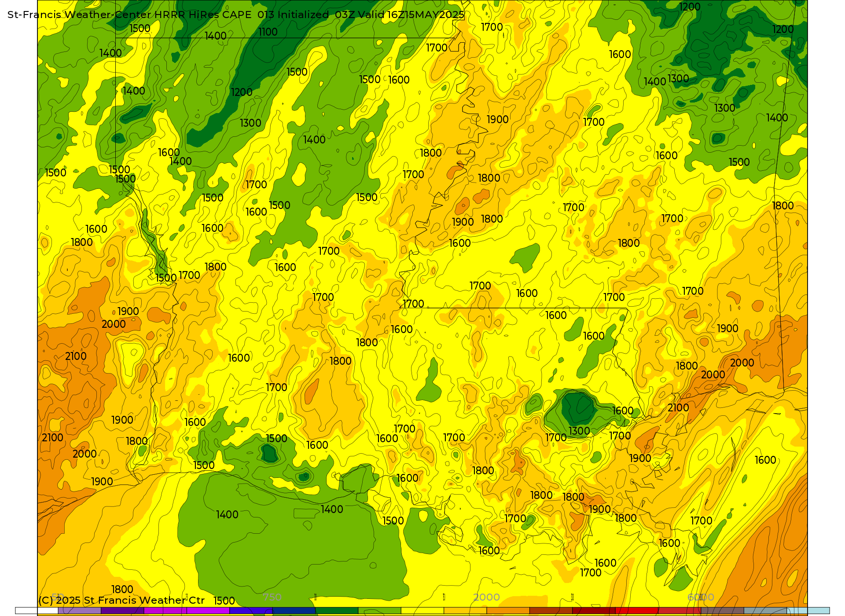This screenshot has height=616, width=845.
Task: Select the bright red color bar swatch
Action: 636,610
